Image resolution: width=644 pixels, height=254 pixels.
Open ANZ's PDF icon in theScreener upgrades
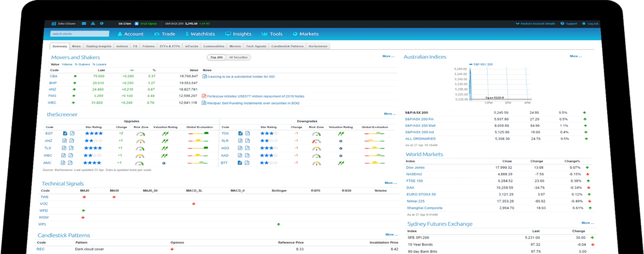coord(71,140)
